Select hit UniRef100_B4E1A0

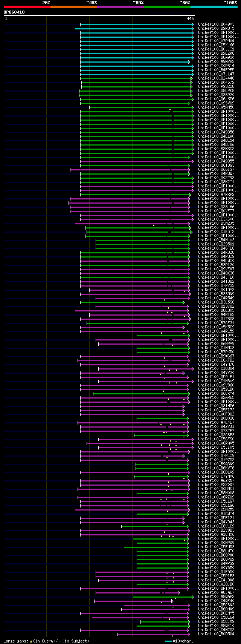[x=216, y=136]
